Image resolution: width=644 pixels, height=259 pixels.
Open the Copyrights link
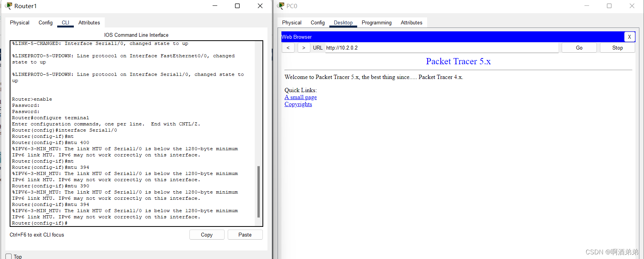(x=298, y=104)
